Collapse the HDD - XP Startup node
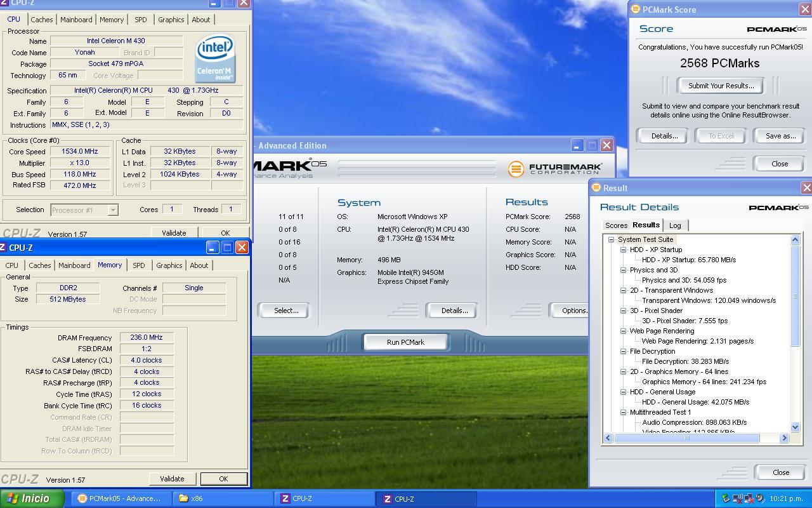812x508 pixels. point(624,250)
